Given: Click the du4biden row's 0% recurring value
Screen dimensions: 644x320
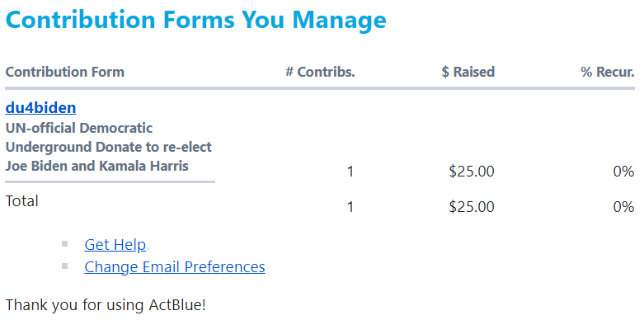Looking at the screenshot, I should point(624,172).
